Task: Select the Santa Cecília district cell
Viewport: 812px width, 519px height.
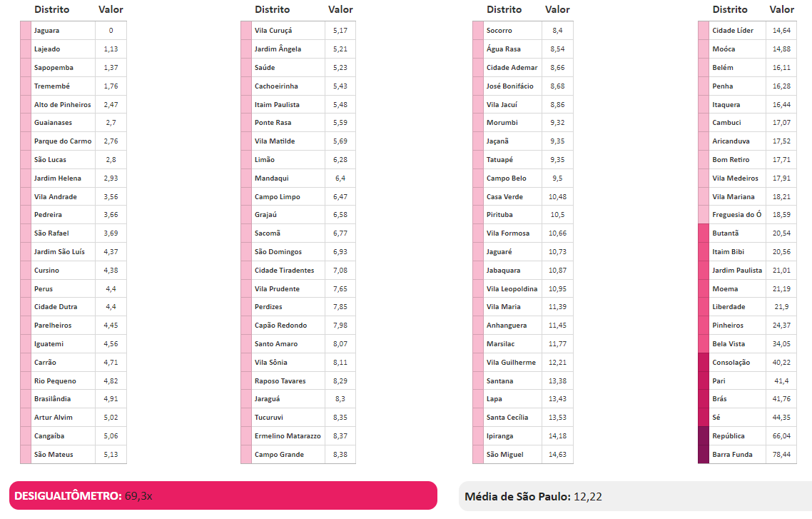Action: [507, 418]
